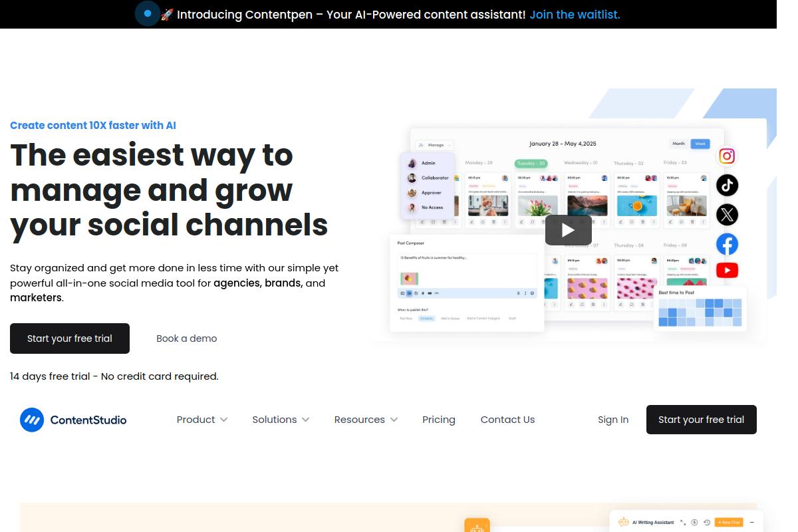Click '14 days free trial - No credit card required.'
The width and height of the screenshot is (798, 532).
114,376
